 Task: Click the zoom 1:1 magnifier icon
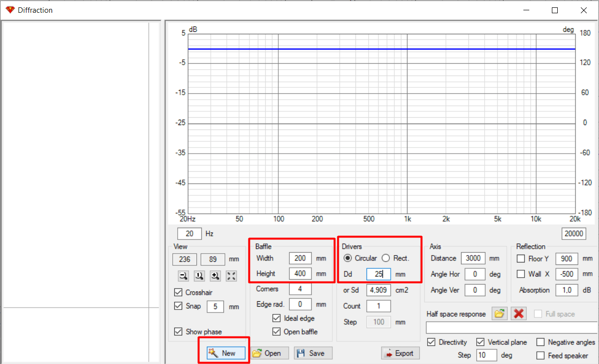pyautogui.click(x=199, y=276)
